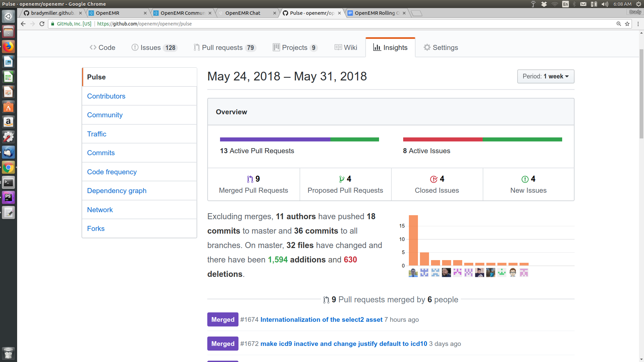Click the browser back arrow

pos(23,24)
